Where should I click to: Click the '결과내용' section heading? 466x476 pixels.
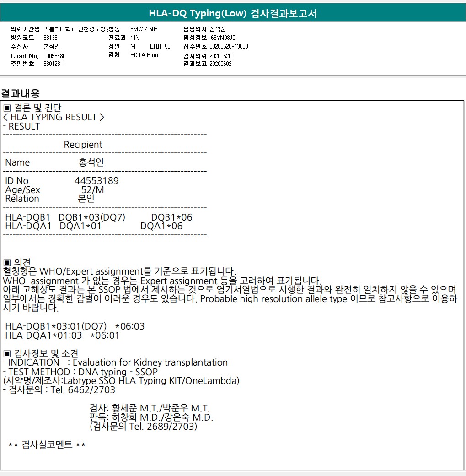pyautogui.click(x=20, y=93)
